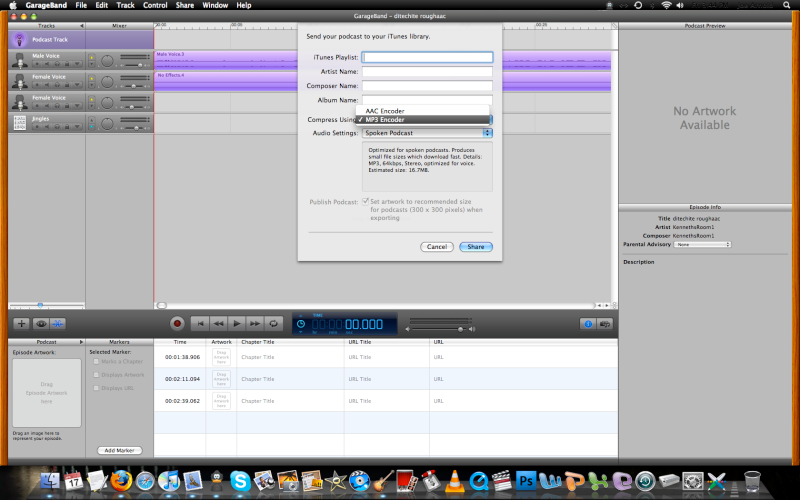Click the clock icon in time display
The width and height of the screenshot is (800, 500).
click(x=301, y=324)
